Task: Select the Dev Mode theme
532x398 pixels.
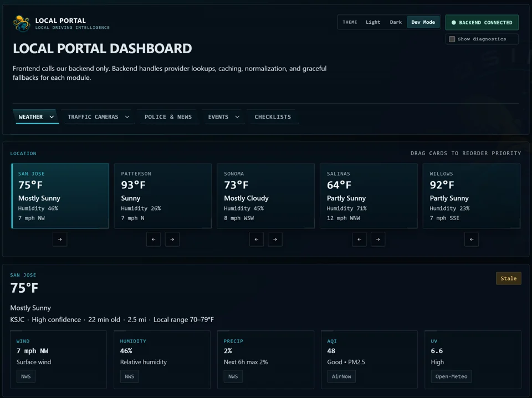Action: [423, 22]
